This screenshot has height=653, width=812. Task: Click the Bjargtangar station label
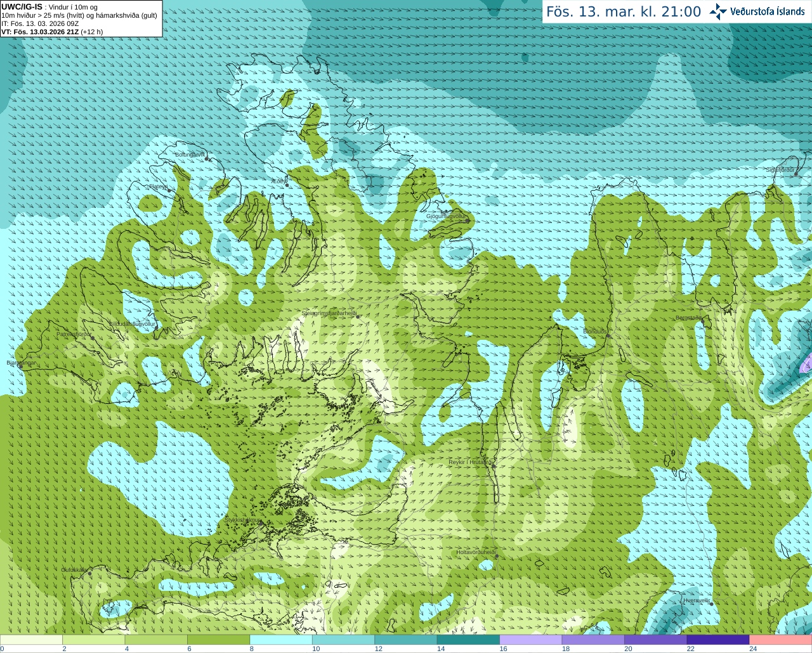(x=21, y=363)
